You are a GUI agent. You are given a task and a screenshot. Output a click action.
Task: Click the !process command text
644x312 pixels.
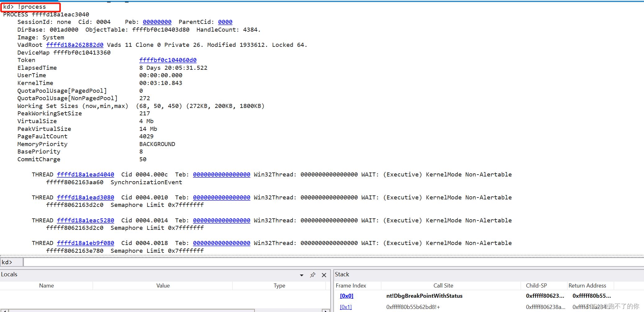[32, 7]
